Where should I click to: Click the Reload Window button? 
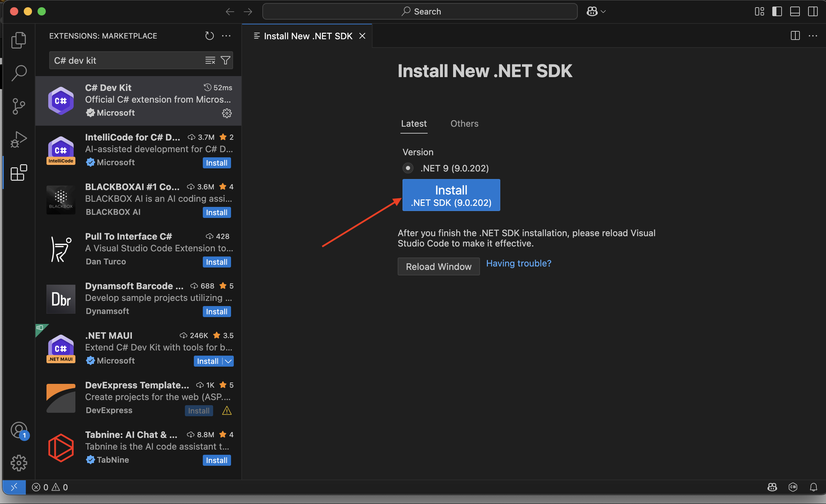coord(439,266)
